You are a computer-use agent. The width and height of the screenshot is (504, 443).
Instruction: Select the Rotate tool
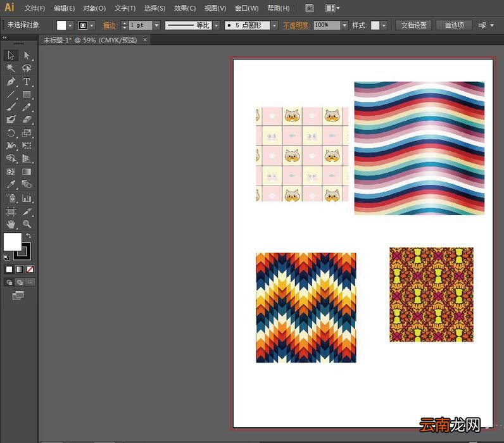11,133
